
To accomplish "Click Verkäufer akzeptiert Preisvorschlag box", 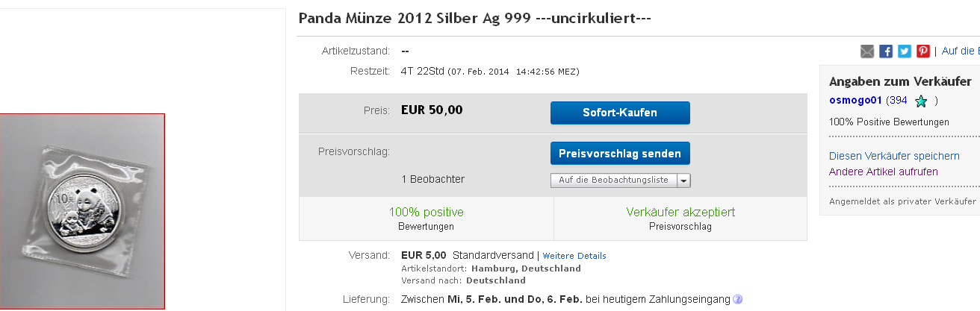I will tap(680, 219).
